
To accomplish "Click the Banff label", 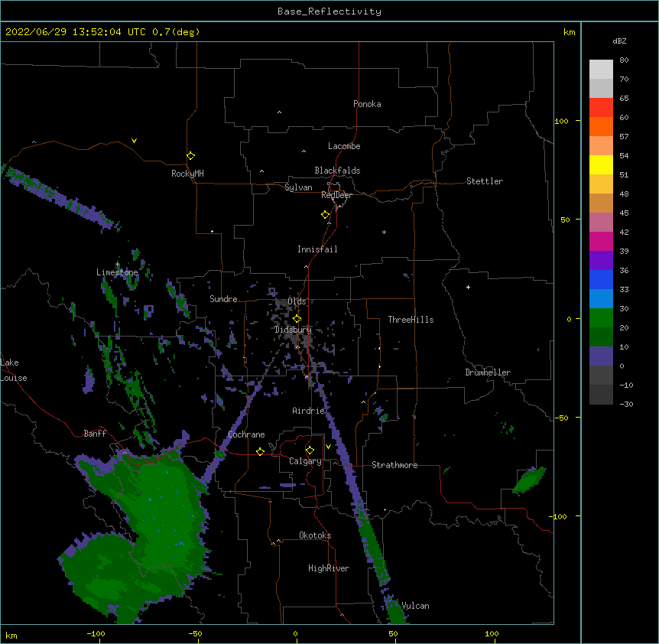I will [95, 434].
